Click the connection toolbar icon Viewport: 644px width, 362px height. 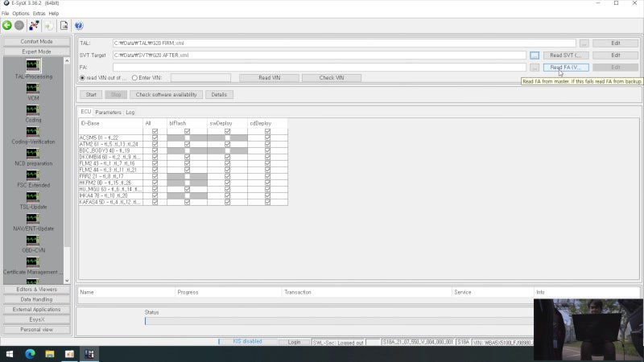pyautogui.click(x=34, y=26)
